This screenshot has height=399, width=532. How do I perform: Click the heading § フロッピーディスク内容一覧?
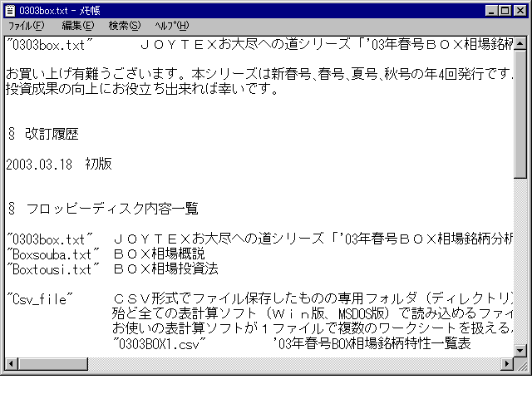click(103, 209)
